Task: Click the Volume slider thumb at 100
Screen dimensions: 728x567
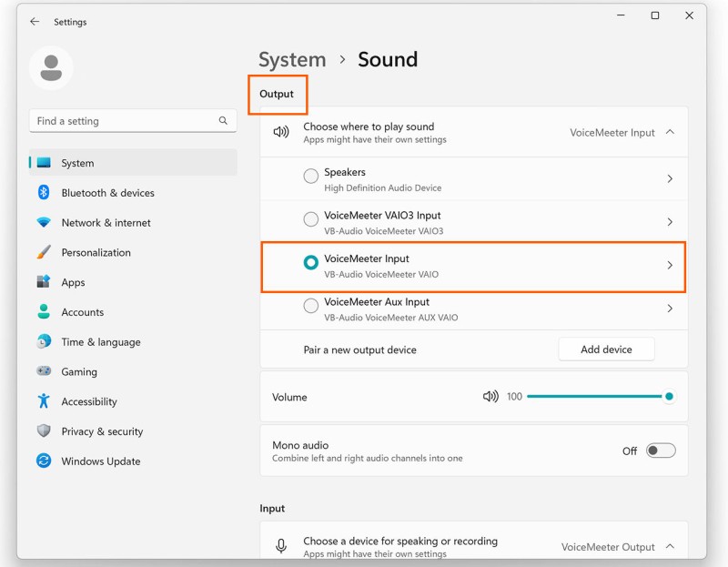Action: point(669,396)
